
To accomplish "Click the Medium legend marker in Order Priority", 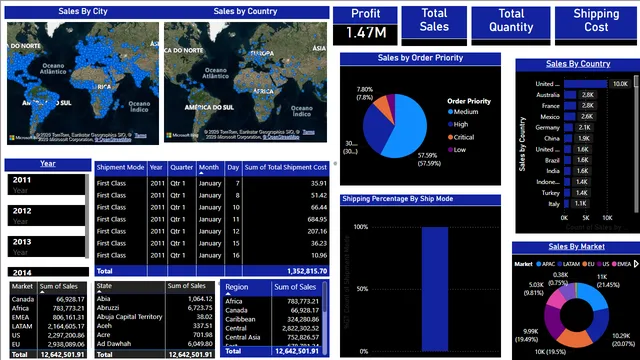I will [x=450, y=112].
